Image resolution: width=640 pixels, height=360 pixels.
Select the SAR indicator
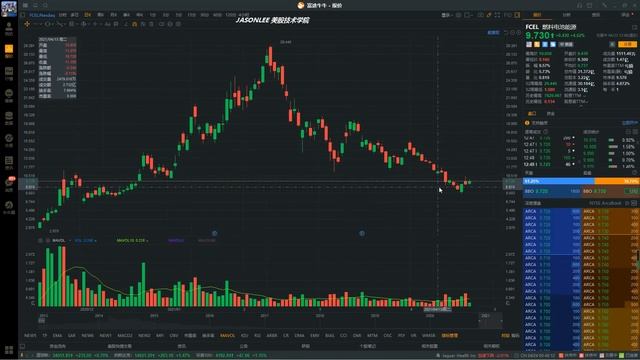[71, 336]
